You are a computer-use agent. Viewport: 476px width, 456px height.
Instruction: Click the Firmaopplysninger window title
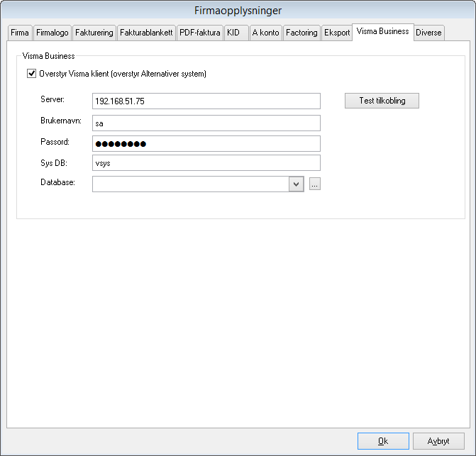pos(238,11)
